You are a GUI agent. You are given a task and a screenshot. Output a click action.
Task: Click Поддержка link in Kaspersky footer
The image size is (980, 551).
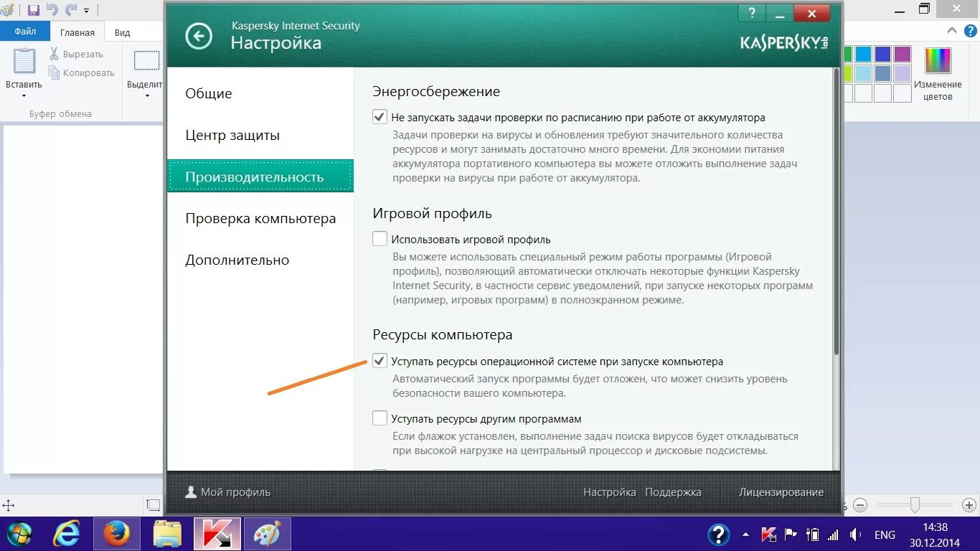coord(673,492)
